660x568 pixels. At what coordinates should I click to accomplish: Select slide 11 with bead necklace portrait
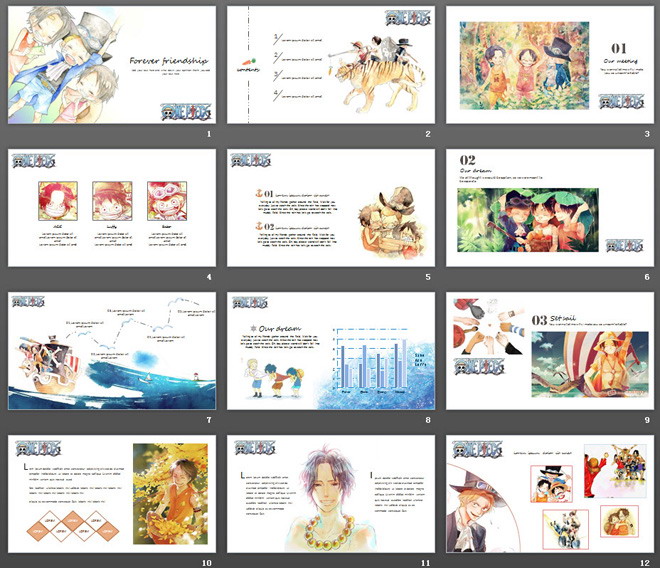pos(331,494)
